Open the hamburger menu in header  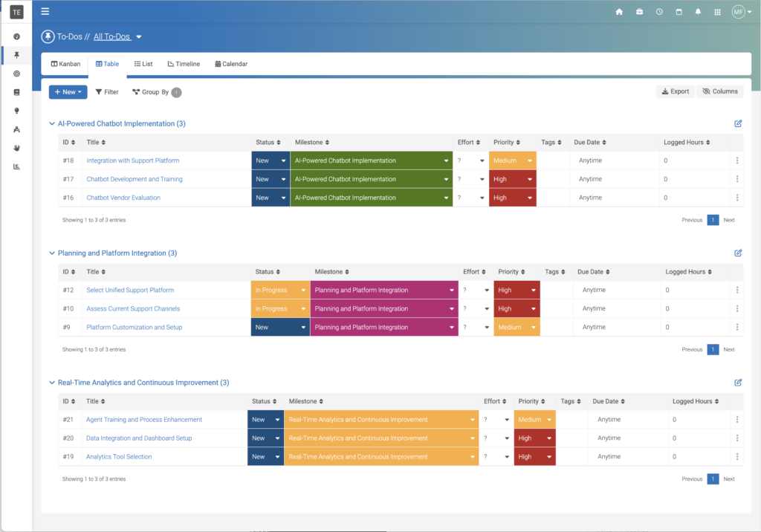click(x=45, y=11)
